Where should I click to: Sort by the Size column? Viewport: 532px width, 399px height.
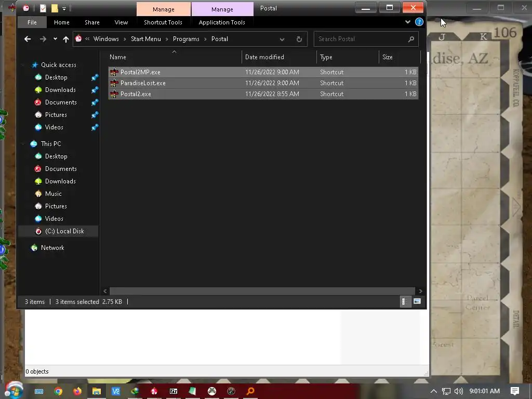point(400,57)
